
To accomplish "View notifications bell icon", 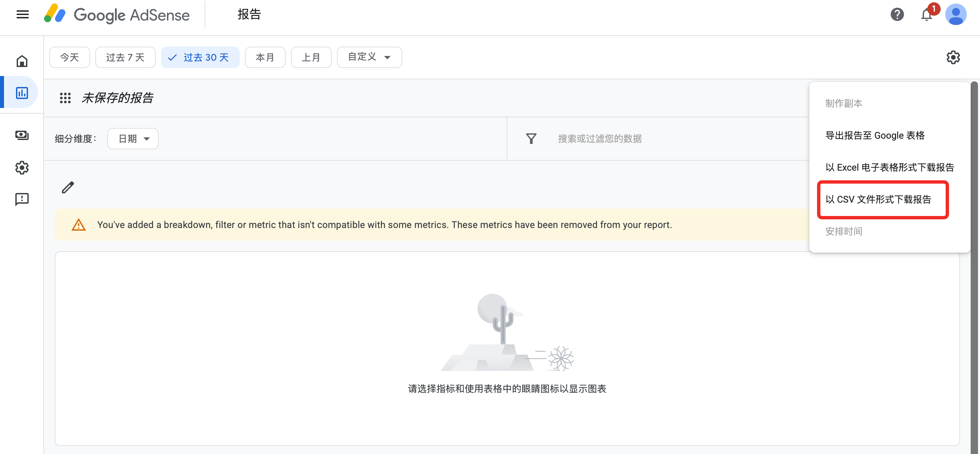I will click(x=926, y=15).
